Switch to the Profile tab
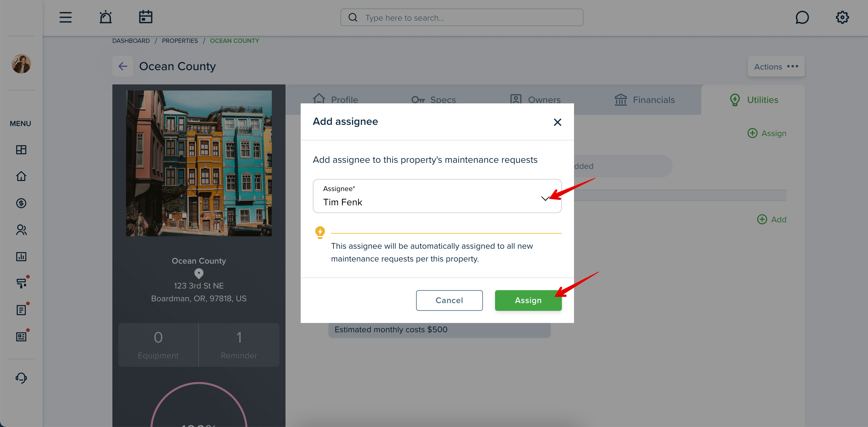 335,100
